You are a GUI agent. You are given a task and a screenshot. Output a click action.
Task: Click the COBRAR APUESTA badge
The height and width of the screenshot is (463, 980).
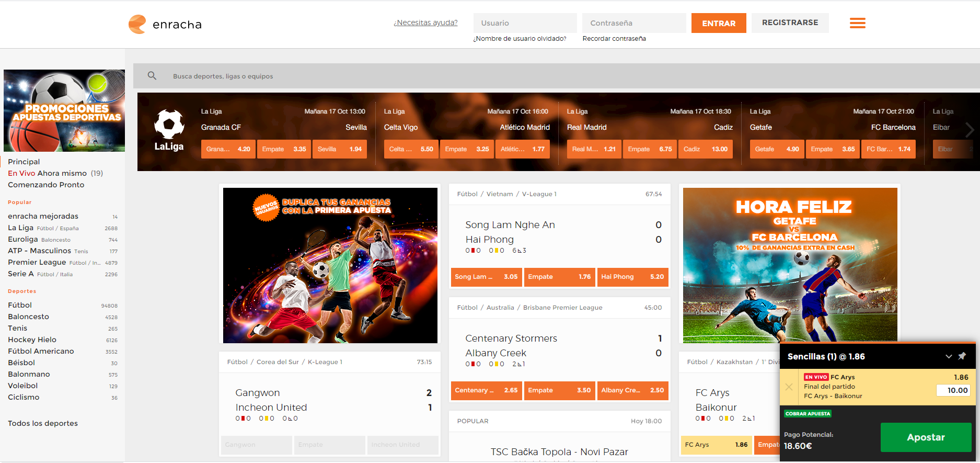pos(808,413)
